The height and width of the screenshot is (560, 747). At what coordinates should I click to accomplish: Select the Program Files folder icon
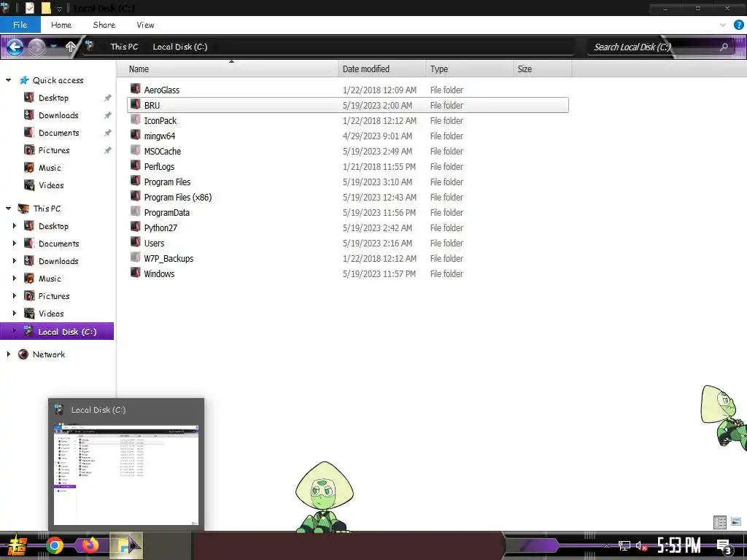pyautogui.click(x=136, y=181)
